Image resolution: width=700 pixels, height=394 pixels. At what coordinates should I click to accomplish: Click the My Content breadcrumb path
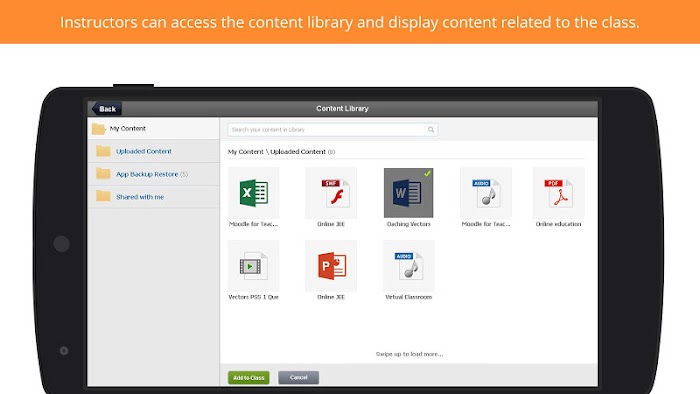(x=246, y=152)
